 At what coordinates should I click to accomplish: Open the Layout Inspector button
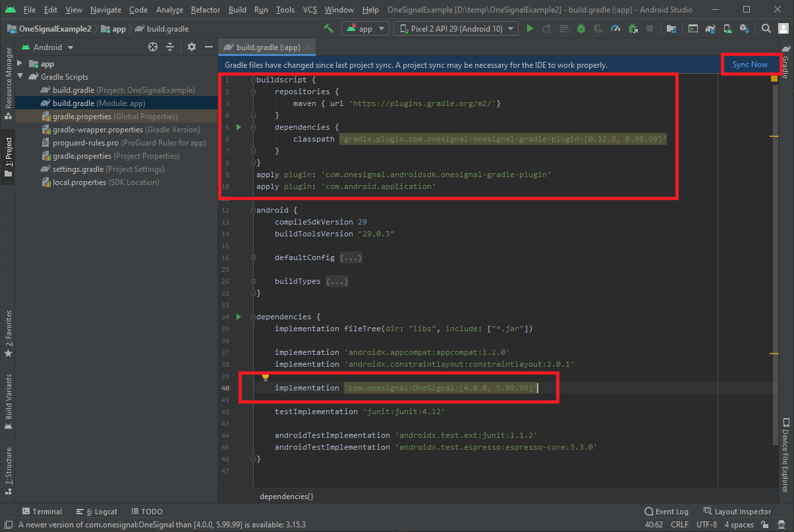click(737, 512)
